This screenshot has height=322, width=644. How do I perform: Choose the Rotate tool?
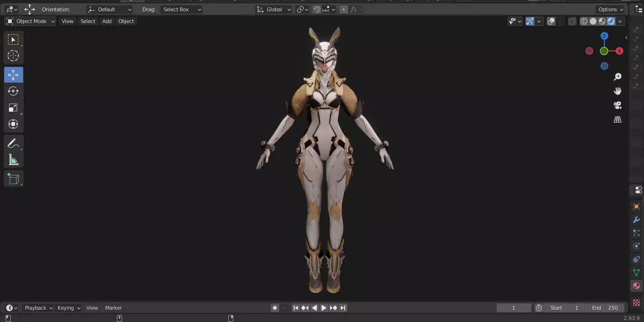[13, 91]
